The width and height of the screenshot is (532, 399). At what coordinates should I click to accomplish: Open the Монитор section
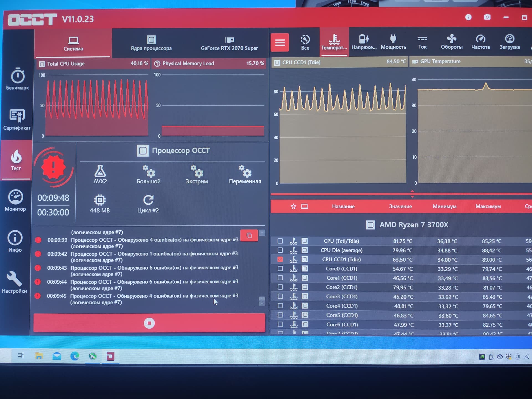pos(16,200)
